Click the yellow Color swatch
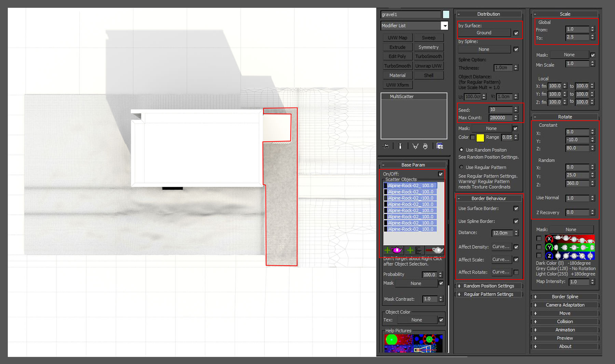The image size is (615, 364). tap(480, 138)
